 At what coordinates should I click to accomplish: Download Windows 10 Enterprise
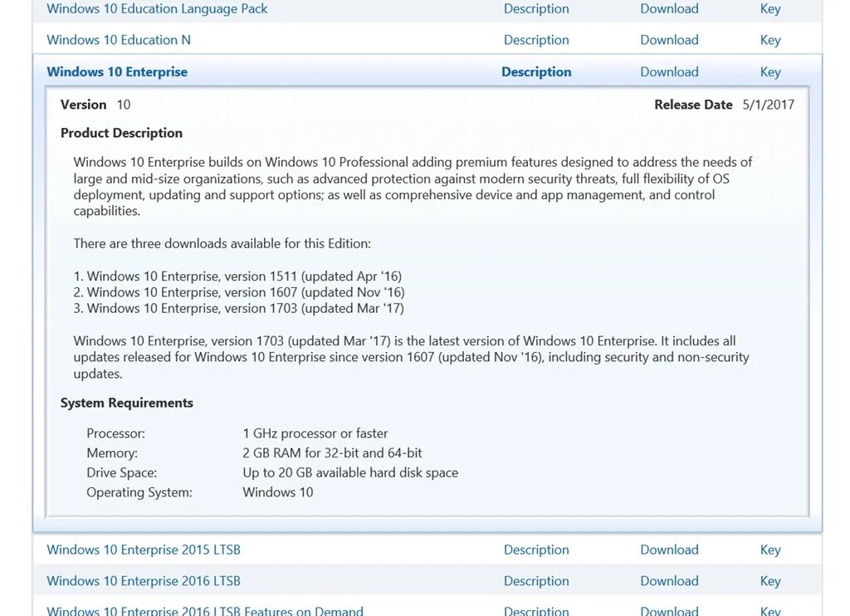pyautogui.click(x=669, y=71)
